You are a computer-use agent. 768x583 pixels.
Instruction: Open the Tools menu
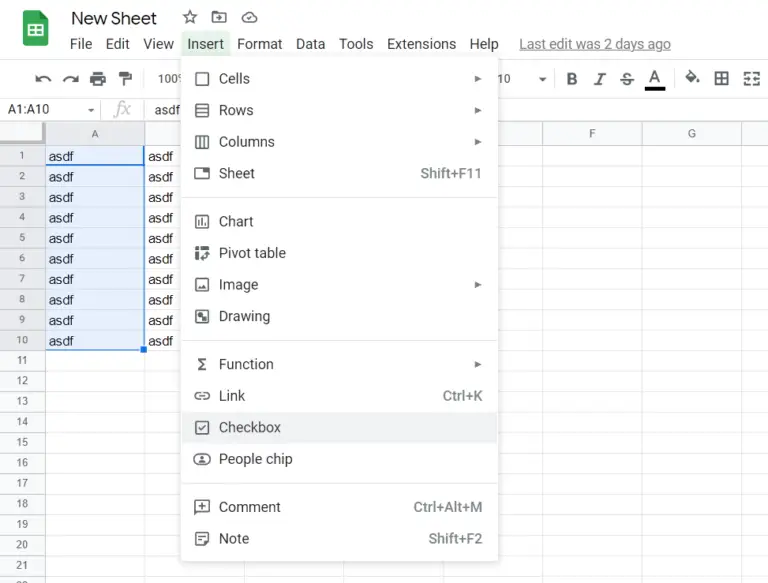pos(356,44)
